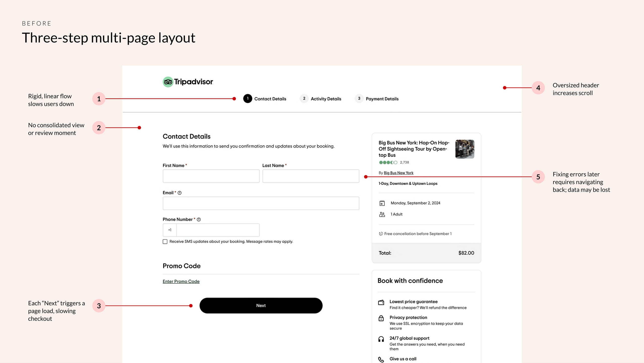Image resolution: width=644 pixels, height=363 pixels.
Task: Click the Email input field
Action: coord(261,203)
